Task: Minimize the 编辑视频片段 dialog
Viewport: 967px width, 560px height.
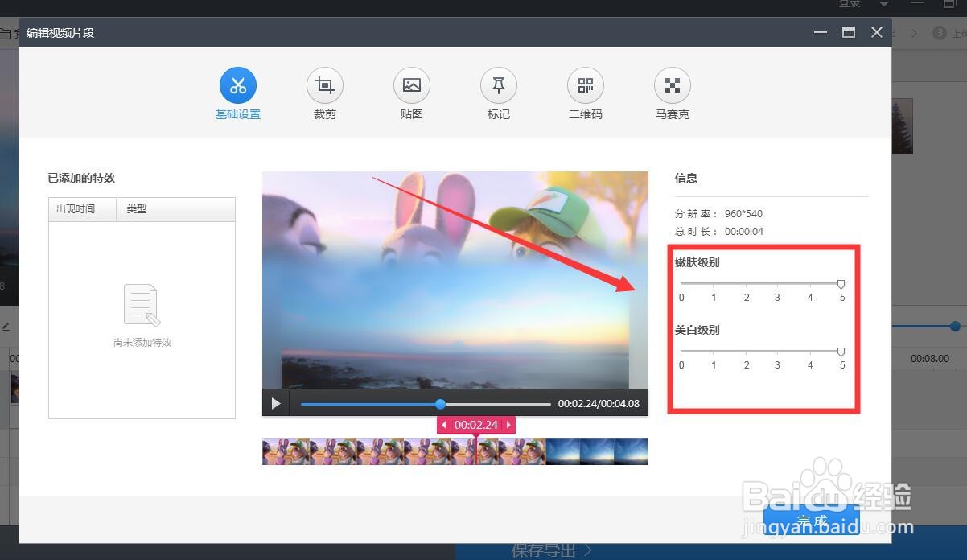Action: pyautogui.click(x=821, y=32)
